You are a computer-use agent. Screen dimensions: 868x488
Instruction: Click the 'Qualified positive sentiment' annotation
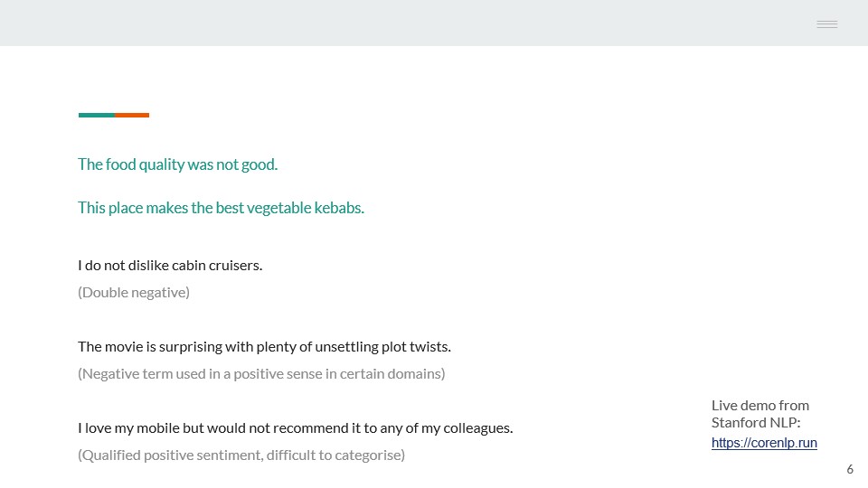(241, 455)
